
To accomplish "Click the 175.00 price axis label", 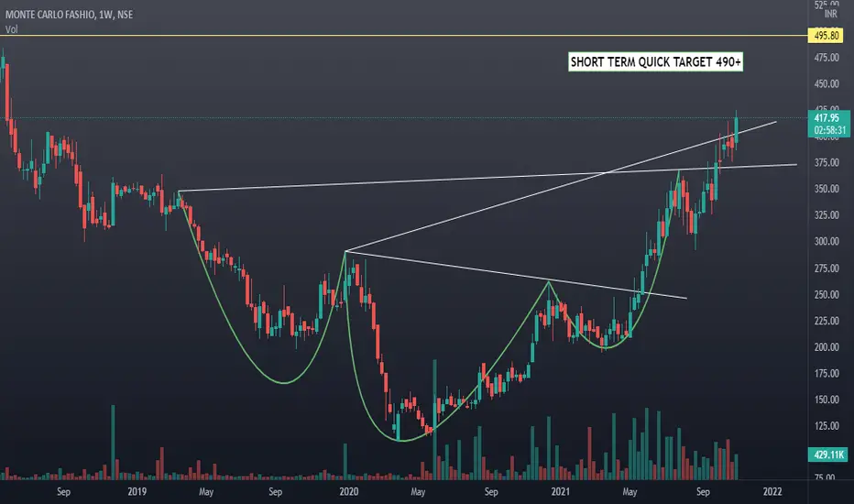I will pos(827,373).
